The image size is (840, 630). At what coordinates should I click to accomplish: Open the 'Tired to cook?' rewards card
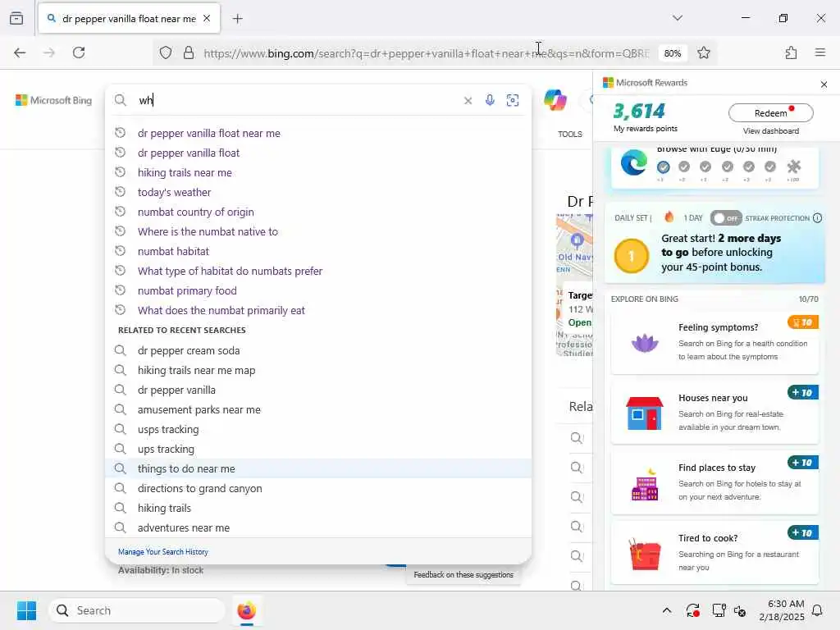(x=714, y=553)
